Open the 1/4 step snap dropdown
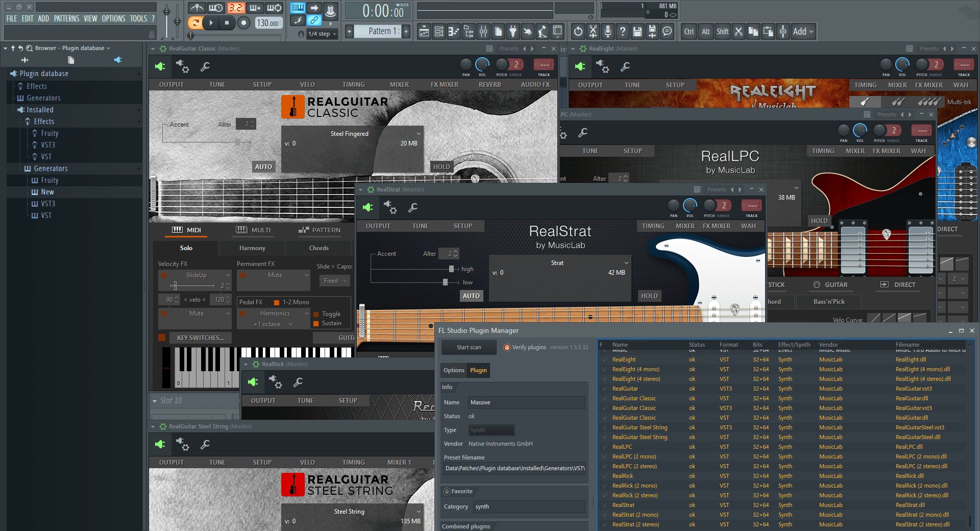The width and height of the screenshot is (980, 531). point(322,34)
